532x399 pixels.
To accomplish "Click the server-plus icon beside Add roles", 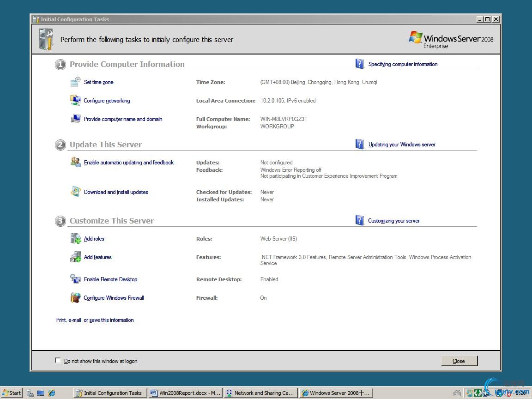I will (x=75, y=238).
